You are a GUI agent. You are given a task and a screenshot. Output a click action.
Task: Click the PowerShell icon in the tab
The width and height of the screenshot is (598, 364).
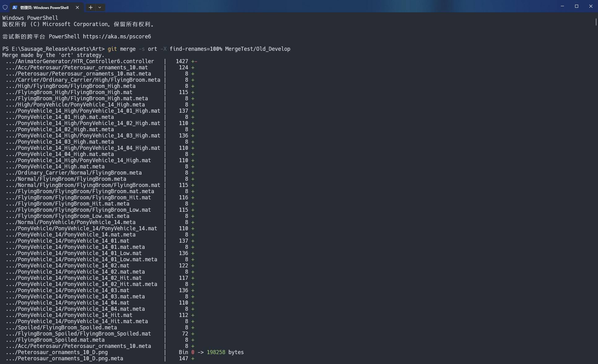(15, 7)
